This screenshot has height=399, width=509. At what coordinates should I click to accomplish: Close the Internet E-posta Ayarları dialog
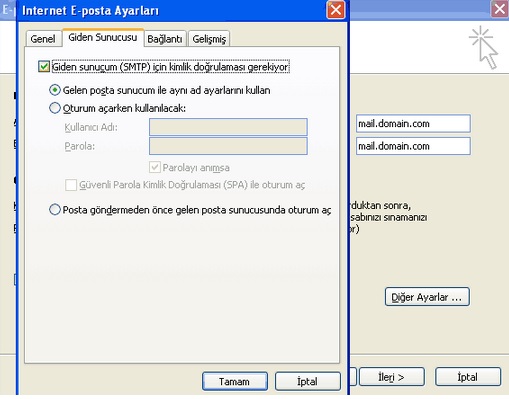(335, 10)
